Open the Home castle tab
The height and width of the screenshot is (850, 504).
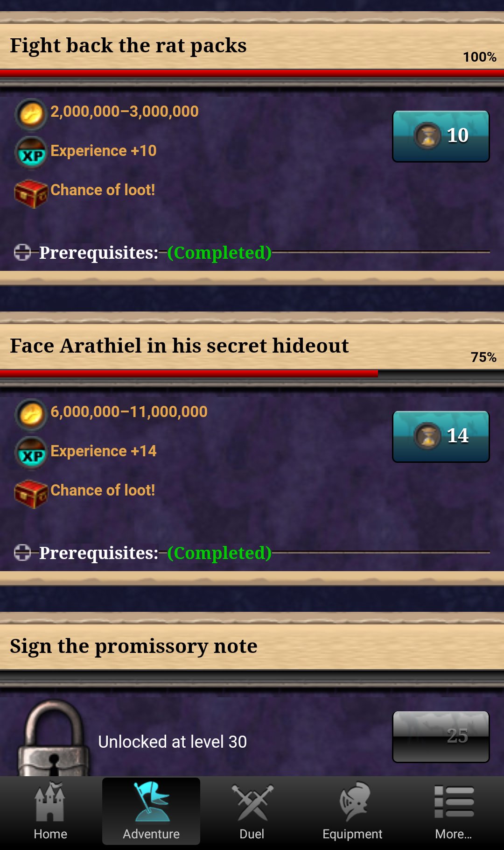coord(50,812)
